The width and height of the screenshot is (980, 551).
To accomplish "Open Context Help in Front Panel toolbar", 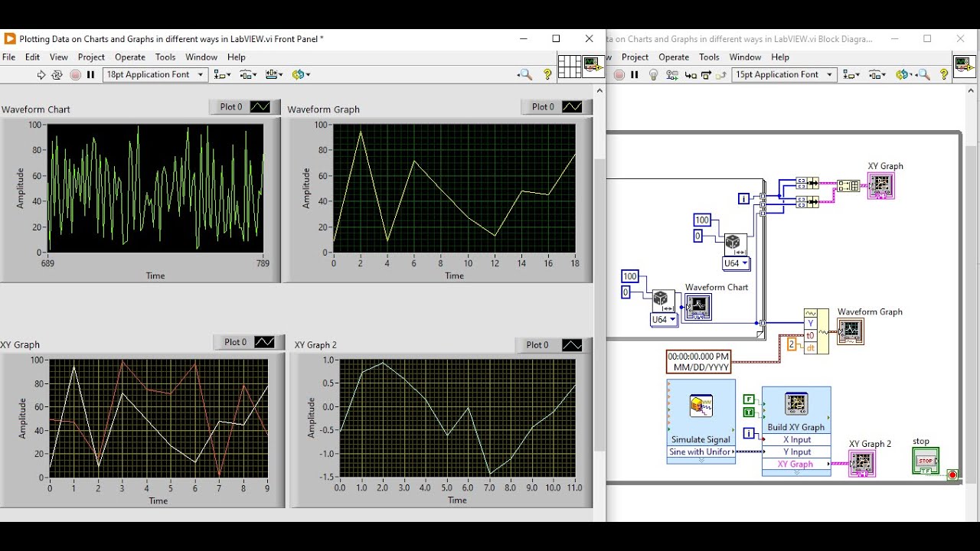I will [x=547, y=74].
